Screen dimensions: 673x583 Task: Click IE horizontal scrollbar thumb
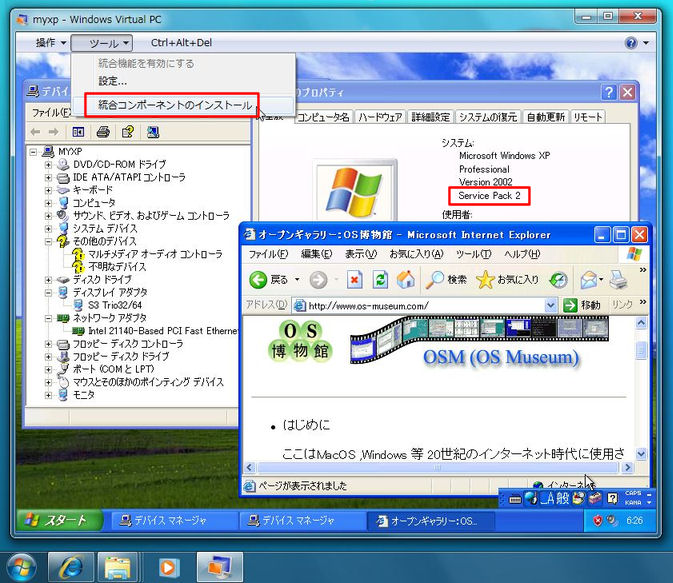pyautogui.click(x=437, y=468)
